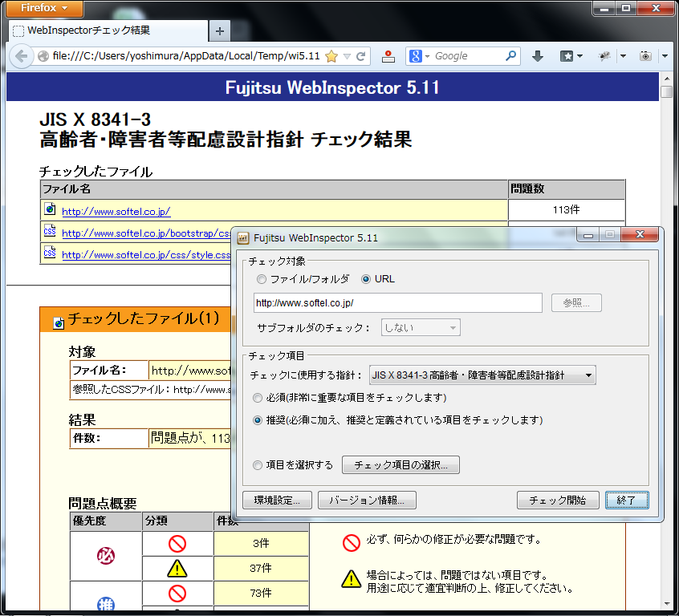
Task: Open the Firefox application menu button
Action: pyautogui.click(x=45, y=8)
